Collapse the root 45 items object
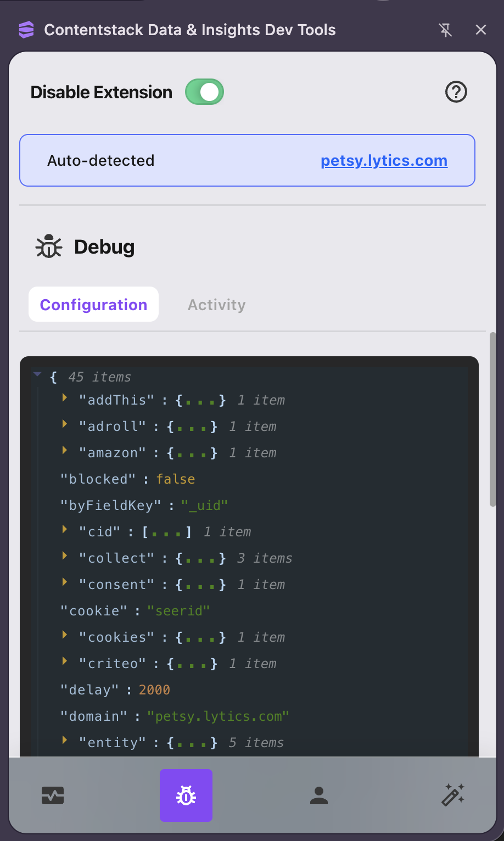 [x=37, y=374]
